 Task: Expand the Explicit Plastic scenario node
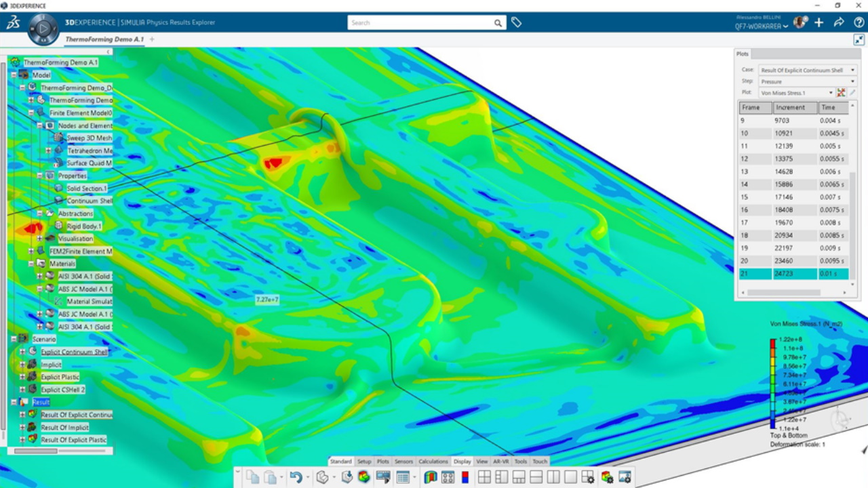coord(22,377)
